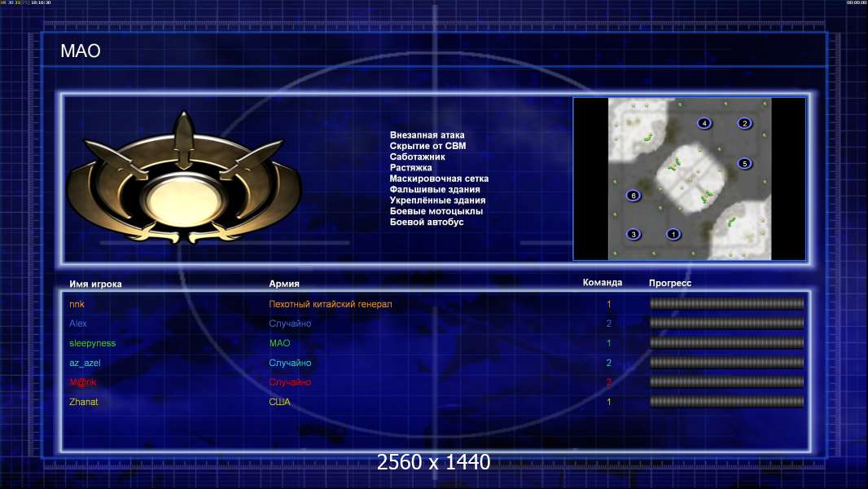
Task: Click the progress bar for player Zhanat
Action: [726, 402]
